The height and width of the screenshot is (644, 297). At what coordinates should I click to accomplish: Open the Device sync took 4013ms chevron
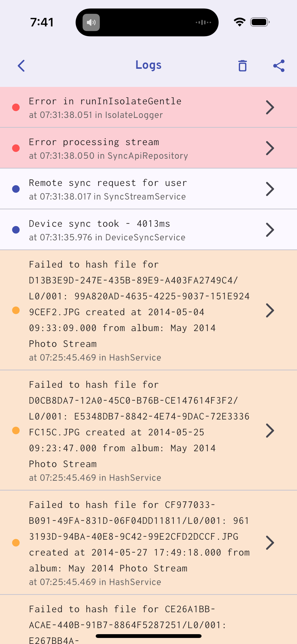click(270, 230)
